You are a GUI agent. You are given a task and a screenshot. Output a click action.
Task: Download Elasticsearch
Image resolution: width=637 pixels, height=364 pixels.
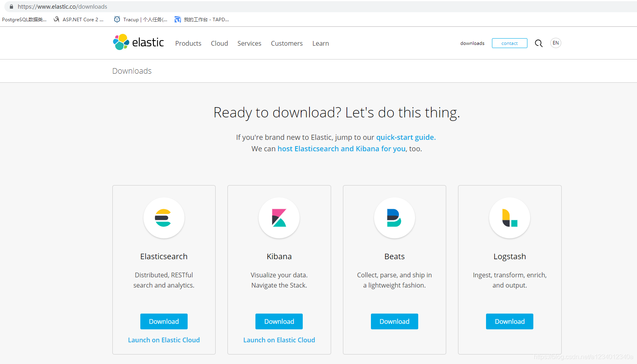pos(164,321)
